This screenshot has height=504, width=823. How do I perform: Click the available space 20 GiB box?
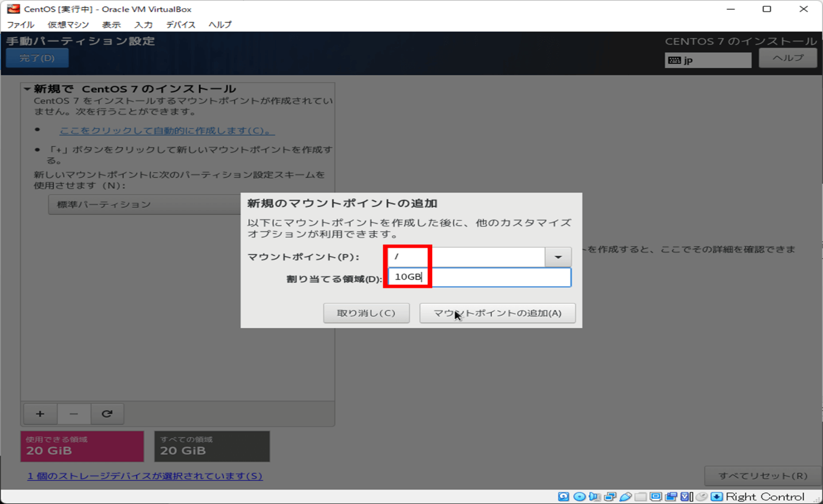[x=82, y=446]
